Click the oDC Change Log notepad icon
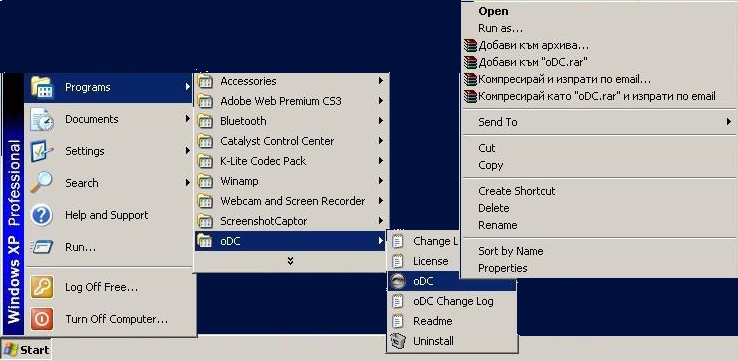The width and height of the screenshot is (738, 361). 398,301
